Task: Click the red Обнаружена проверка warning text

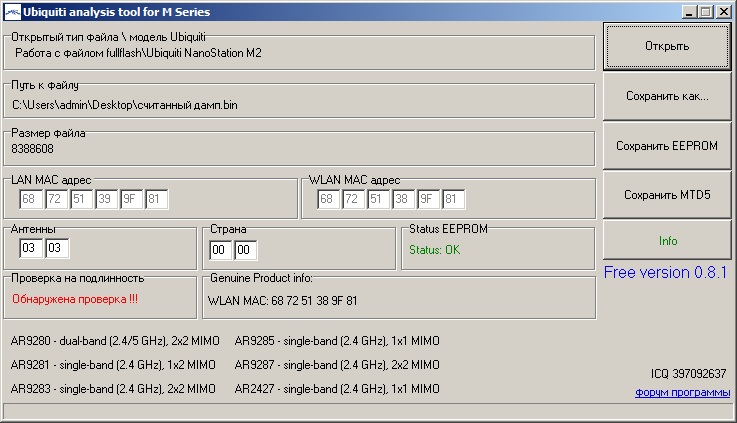Action: pos(75,298)
